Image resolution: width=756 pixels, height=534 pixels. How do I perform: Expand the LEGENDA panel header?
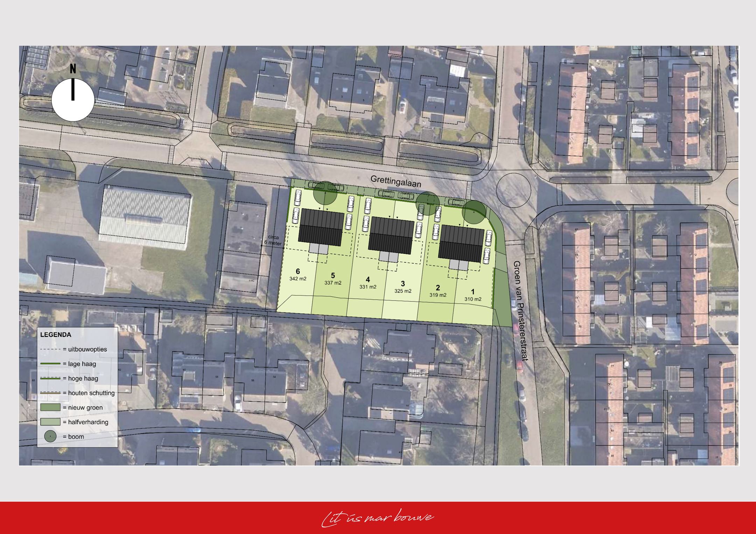pos(56,335)
